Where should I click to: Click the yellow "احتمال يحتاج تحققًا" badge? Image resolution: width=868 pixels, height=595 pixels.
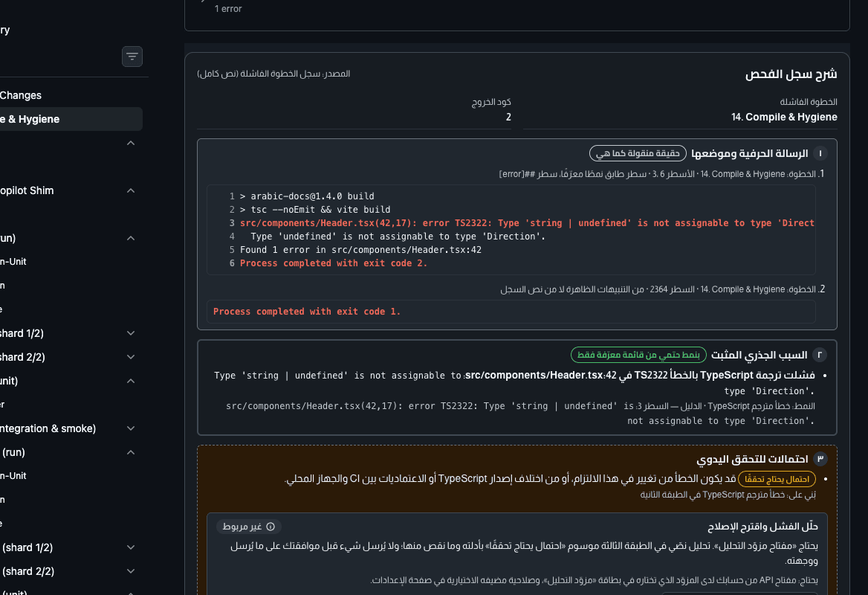(777, 479)
